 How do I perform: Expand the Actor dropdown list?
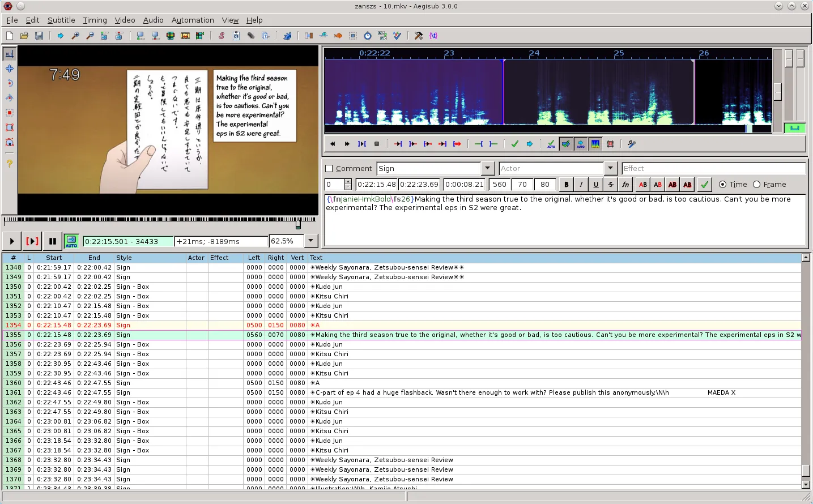[610, 168]
